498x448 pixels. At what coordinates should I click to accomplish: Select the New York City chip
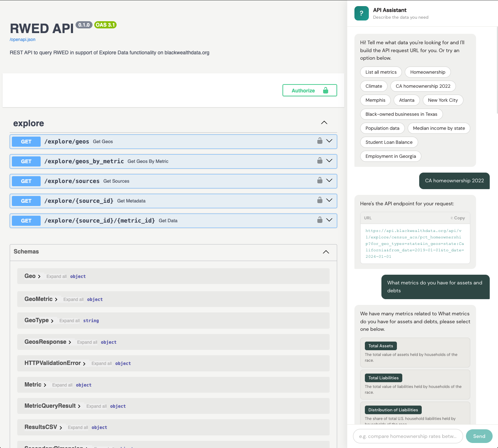[x=443, y=100]
